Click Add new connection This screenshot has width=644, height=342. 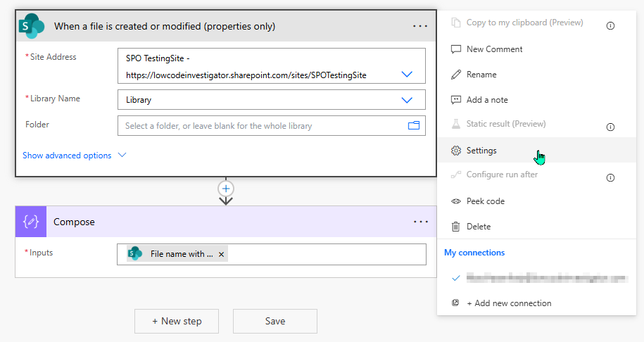click(x=508, y=303)
